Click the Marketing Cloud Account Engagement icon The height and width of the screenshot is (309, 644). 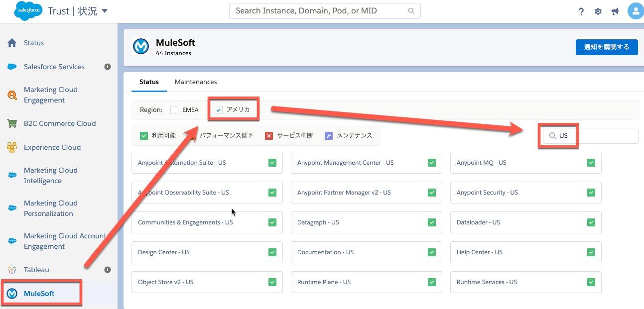[x=12, y=241]
